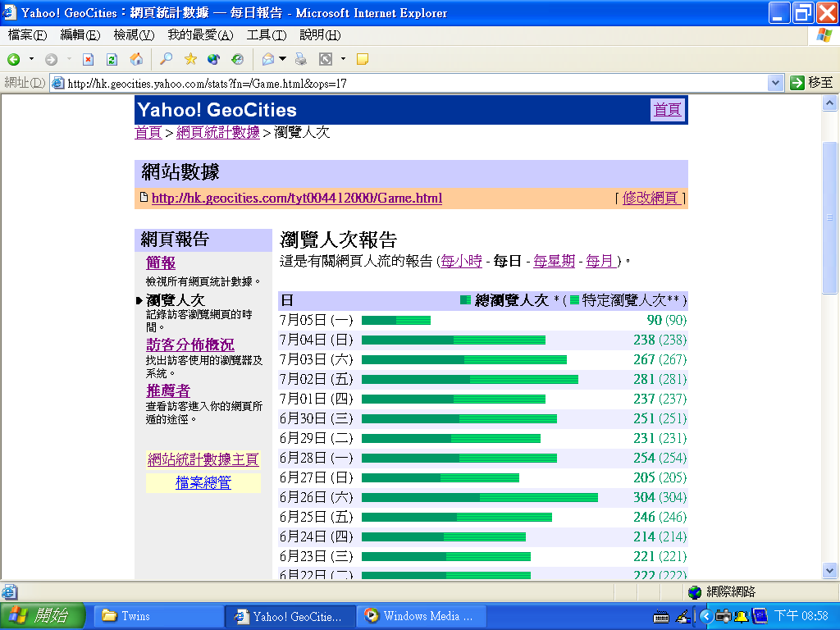Click the keyboard language bar icon

tap(661, 617)
